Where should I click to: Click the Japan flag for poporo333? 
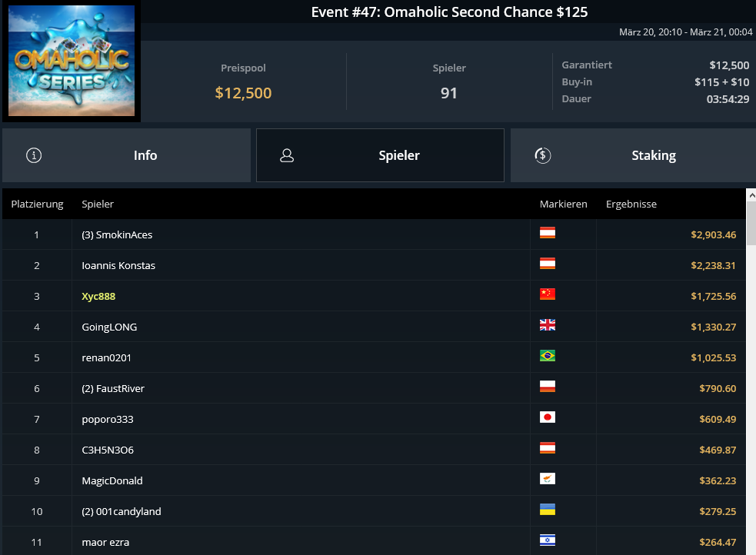(x=548, y=417)
